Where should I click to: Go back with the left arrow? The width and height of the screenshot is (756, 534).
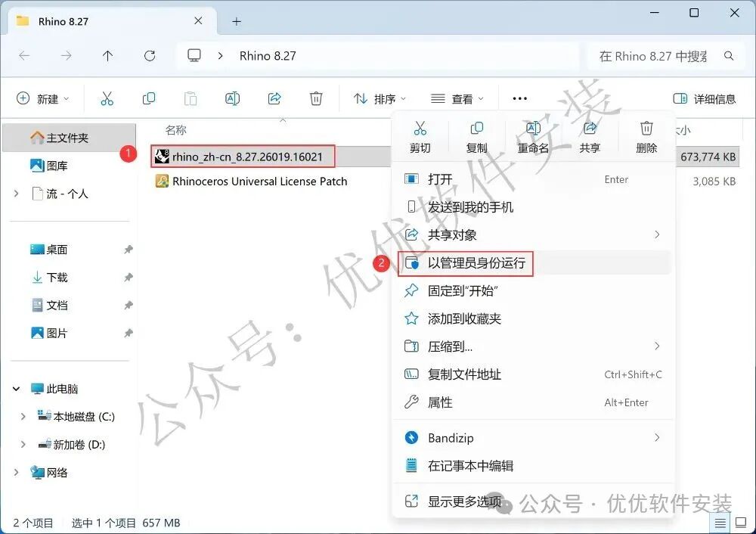point(24,56)
